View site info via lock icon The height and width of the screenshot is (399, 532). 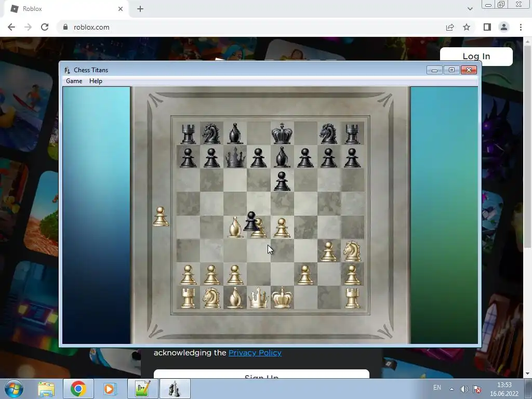(x=65, y=27)
